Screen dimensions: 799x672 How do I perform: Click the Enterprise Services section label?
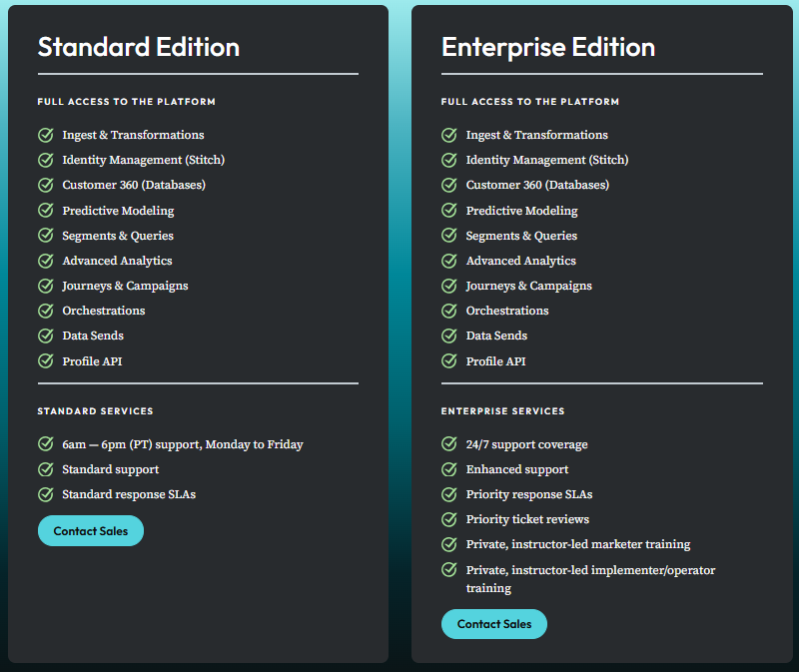(x=503, y=411)
